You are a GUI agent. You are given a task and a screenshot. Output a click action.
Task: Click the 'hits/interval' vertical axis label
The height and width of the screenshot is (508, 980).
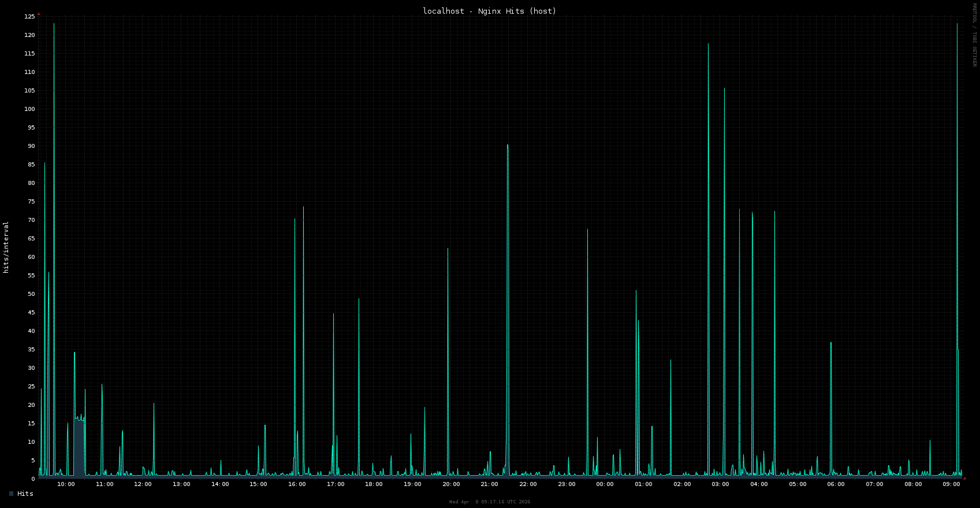tap(6, 247)
